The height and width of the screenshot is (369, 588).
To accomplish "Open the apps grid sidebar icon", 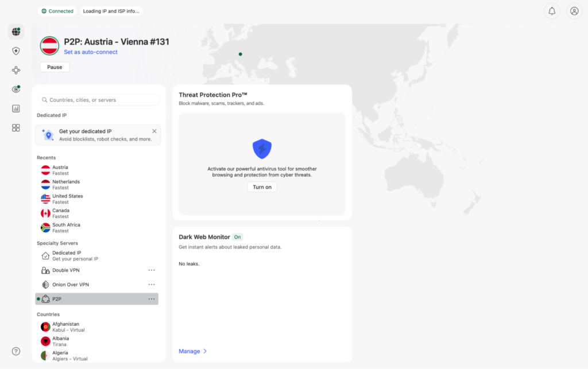I will 16,128.
